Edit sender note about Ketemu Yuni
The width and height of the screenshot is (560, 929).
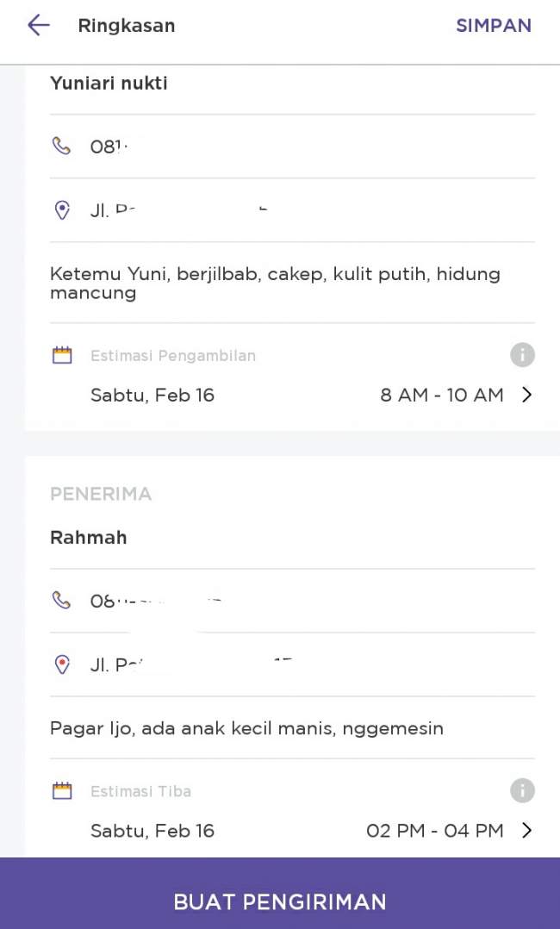275,284
